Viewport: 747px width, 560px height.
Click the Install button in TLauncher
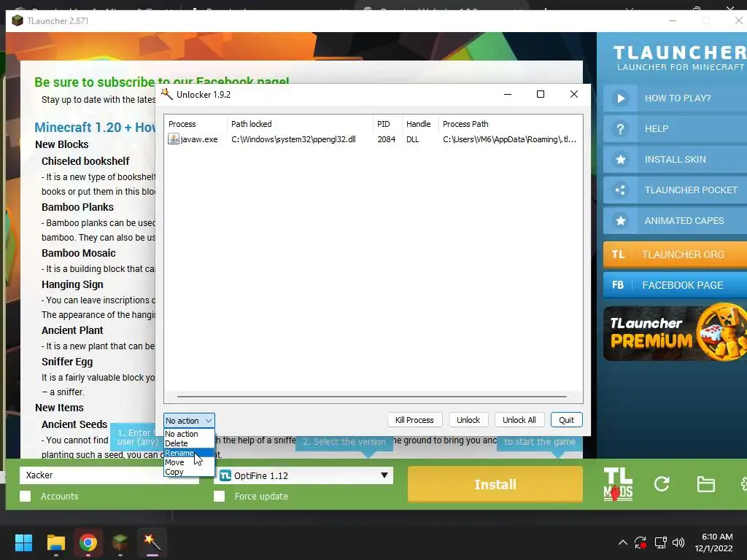495,484
